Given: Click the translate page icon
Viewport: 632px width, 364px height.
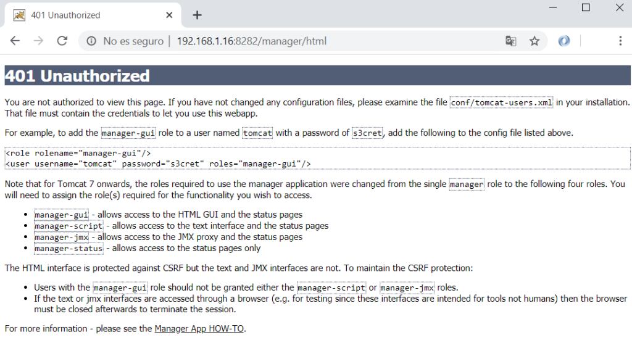Looking at the screenshot, I should click(x=510, y=41).
